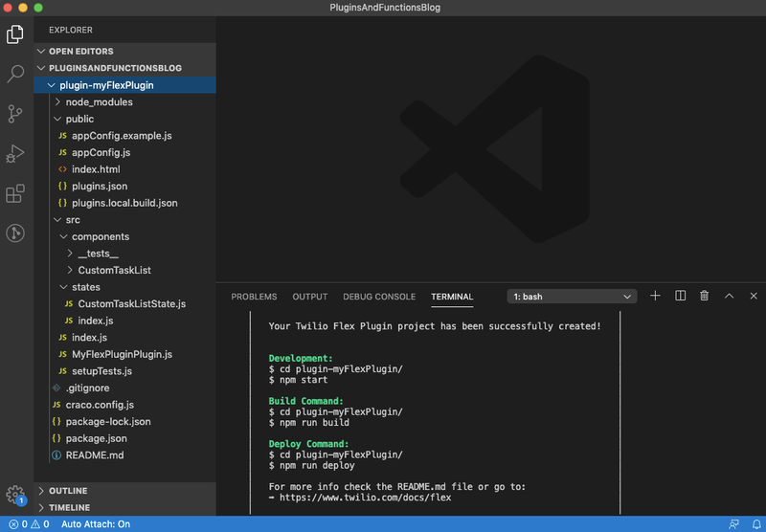
Task: Open setupTests.js file
Action: [x=124, y=371]
